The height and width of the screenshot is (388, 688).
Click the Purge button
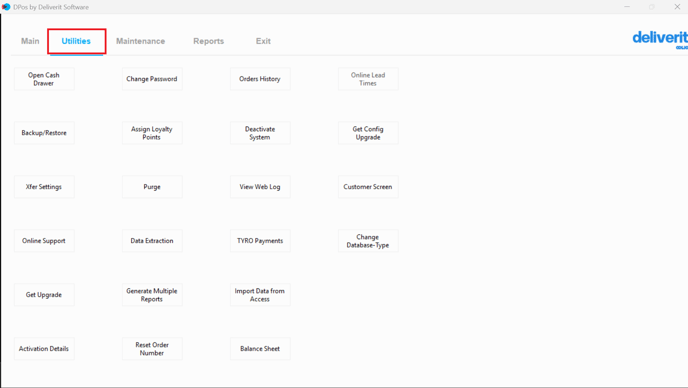(x=152, y=187)
